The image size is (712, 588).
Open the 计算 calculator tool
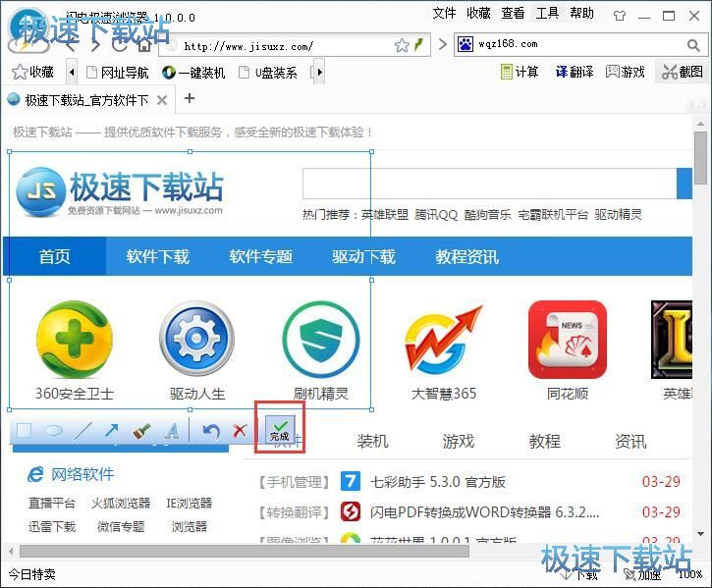pos(520,72)
